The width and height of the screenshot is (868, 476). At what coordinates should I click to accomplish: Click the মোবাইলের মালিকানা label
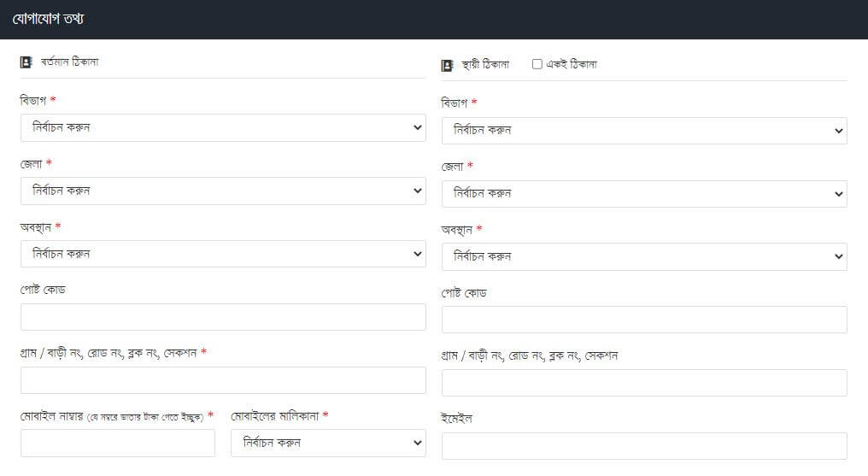click(x=275, y=415)
